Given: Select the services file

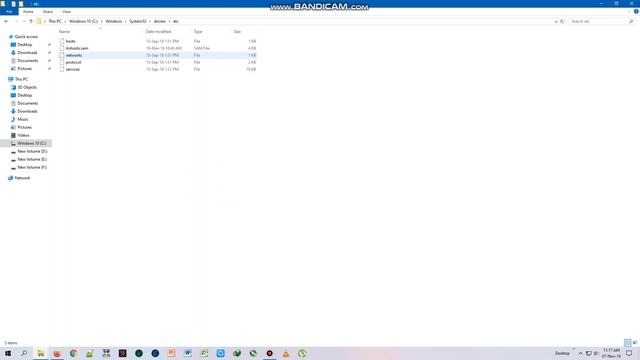Looking at the screenshot, I should (x=73, y=69).
